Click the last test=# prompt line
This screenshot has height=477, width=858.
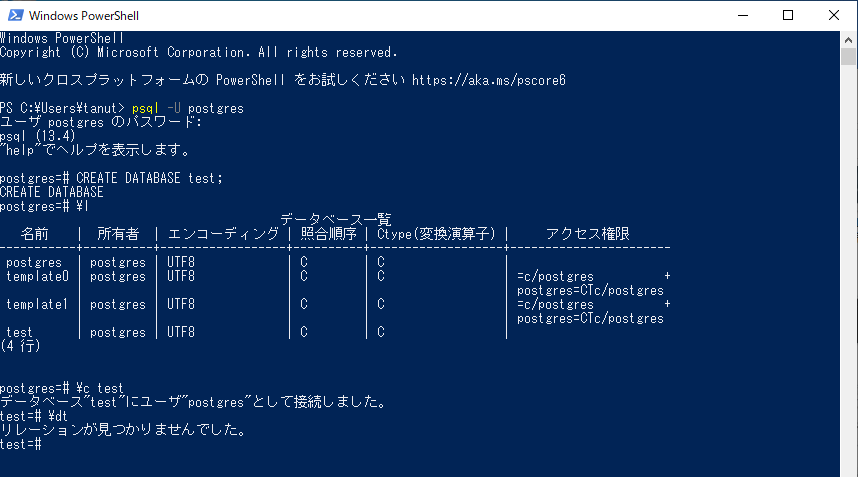tap(20, 443)
